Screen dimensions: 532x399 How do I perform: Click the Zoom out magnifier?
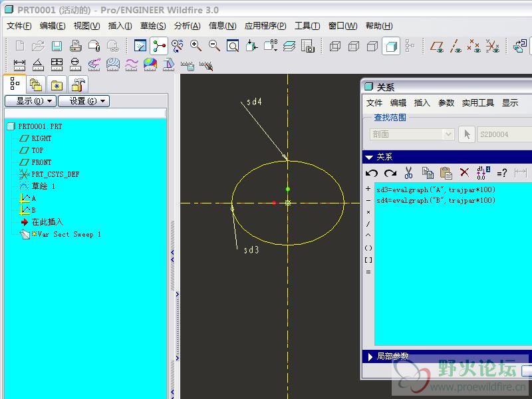click(x=214, y=46)
